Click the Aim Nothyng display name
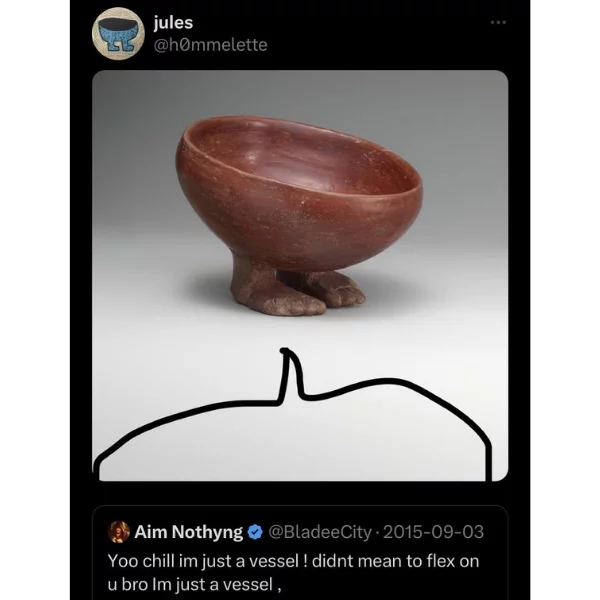Viewport: 600px width, 600px height. coord(188,532)
